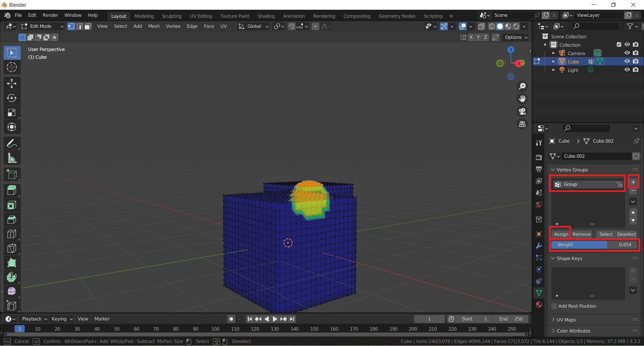Click Deselect in the Vertex Groups panel
Viewport: 644px width, 346px height.
(x=627, y=234)
